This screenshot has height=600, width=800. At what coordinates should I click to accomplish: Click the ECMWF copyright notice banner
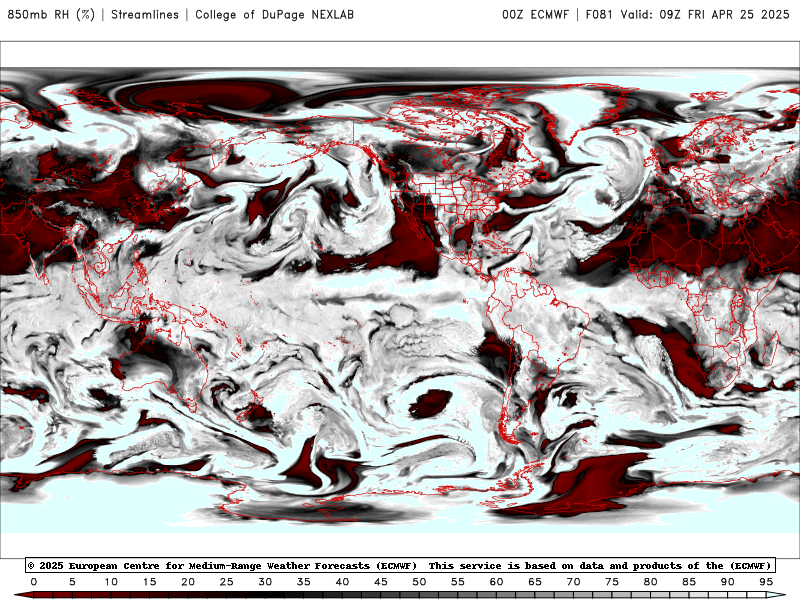(400, 566)
